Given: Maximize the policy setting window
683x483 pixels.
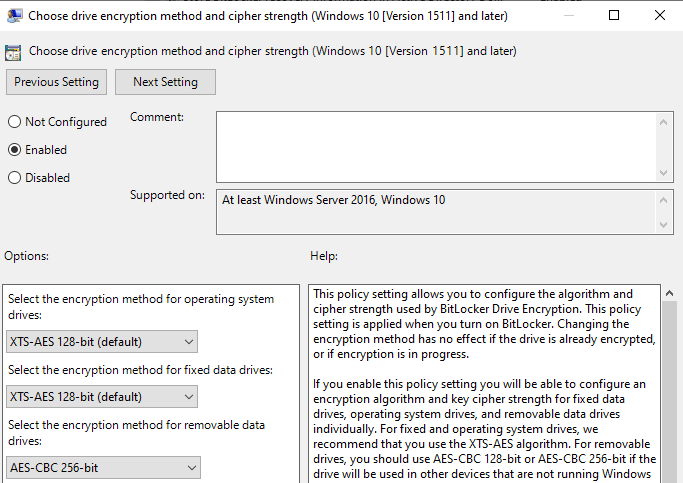Looking at the screenshot, I should pyautogui.click(x=614, y=15).
